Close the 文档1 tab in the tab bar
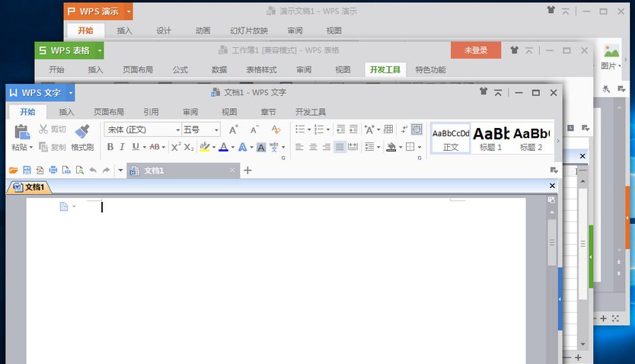The image size is (635, 364). point(232,170)
